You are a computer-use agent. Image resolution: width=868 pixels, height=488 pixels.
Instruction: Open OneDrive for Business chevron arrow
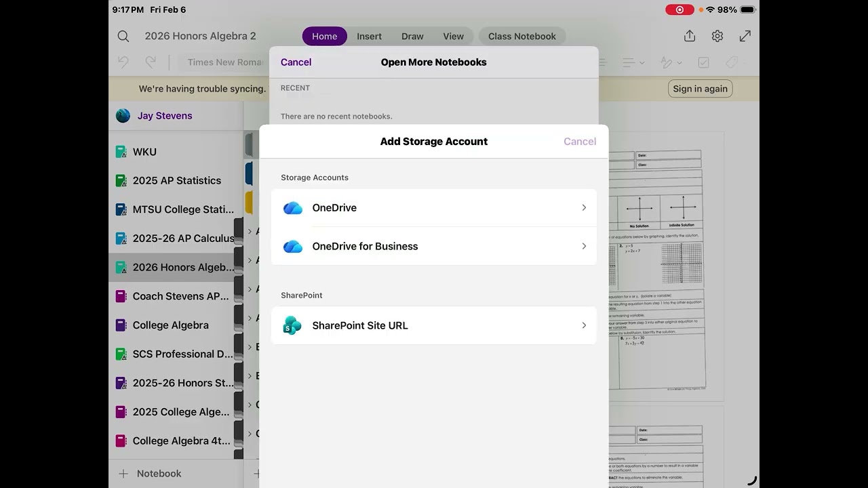pos(584,247)
